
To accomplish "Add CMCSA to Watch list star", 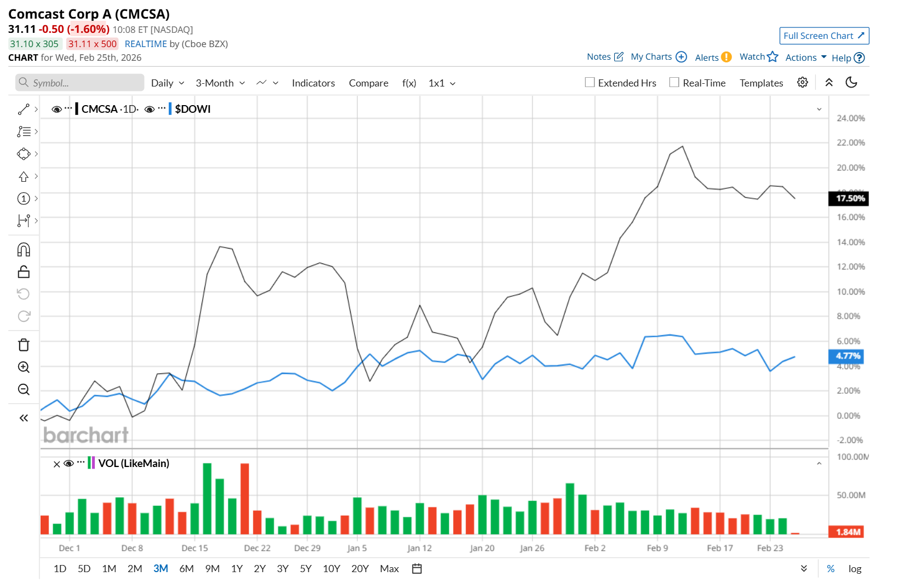I will pyautogui.click(x=773, y=56).
